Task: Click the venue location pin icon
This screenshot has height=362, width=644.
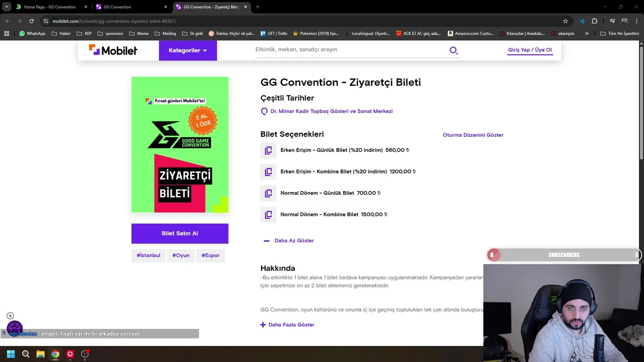Action: pos(264,112)
